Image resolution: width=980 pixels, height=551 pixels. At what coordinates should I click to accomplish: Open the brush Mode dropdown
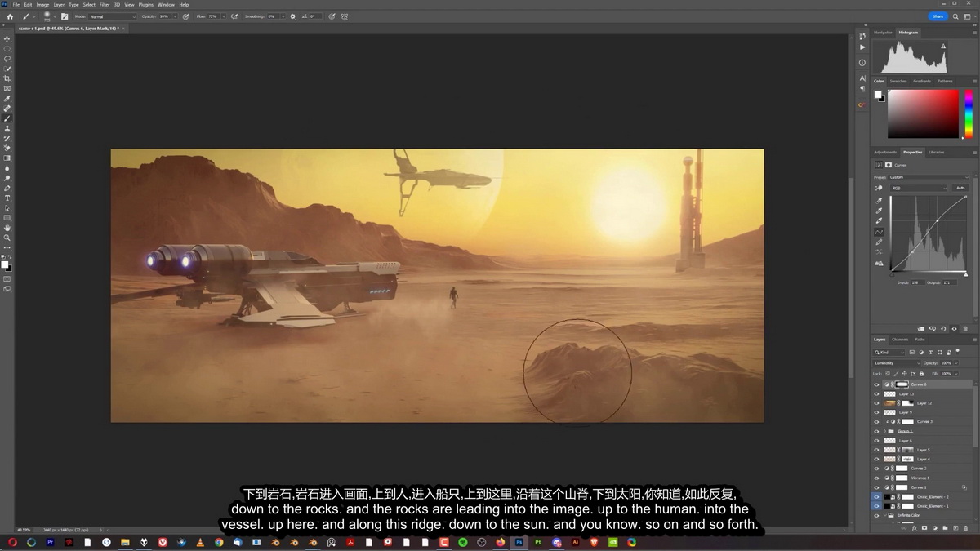click(x=113, y=16)
